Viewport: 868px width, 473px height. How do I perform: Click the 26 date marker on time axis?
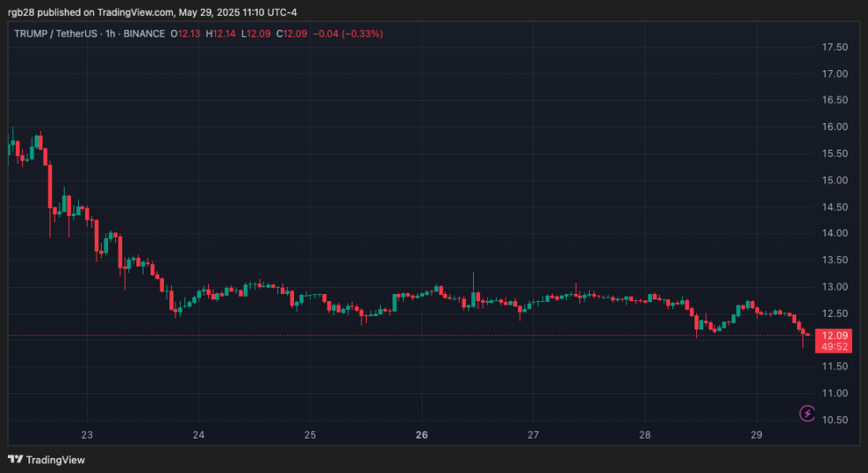(422, 435)
